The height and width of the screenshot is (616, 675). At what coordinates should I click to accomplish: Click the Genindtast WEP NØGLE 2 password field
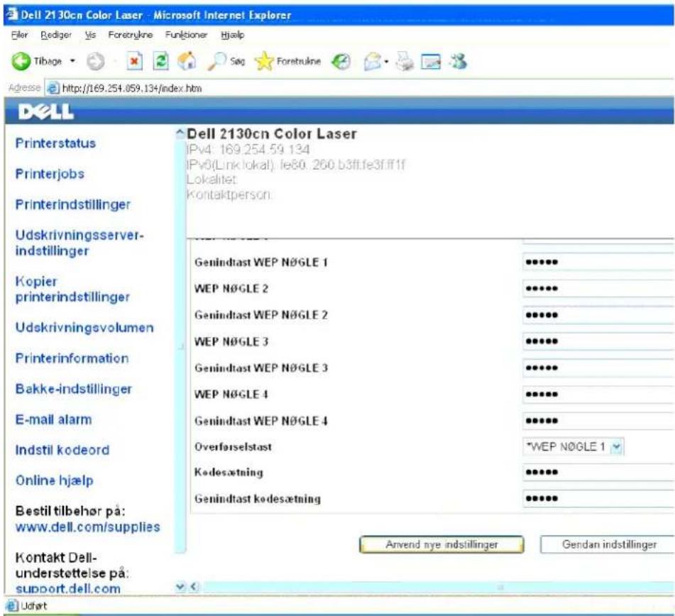(x=598, y=314)
